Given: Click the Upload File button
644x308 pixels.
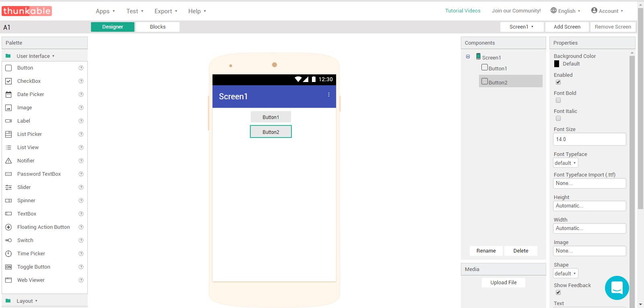Looking at the screenshot, I should (x=503, y=283).
